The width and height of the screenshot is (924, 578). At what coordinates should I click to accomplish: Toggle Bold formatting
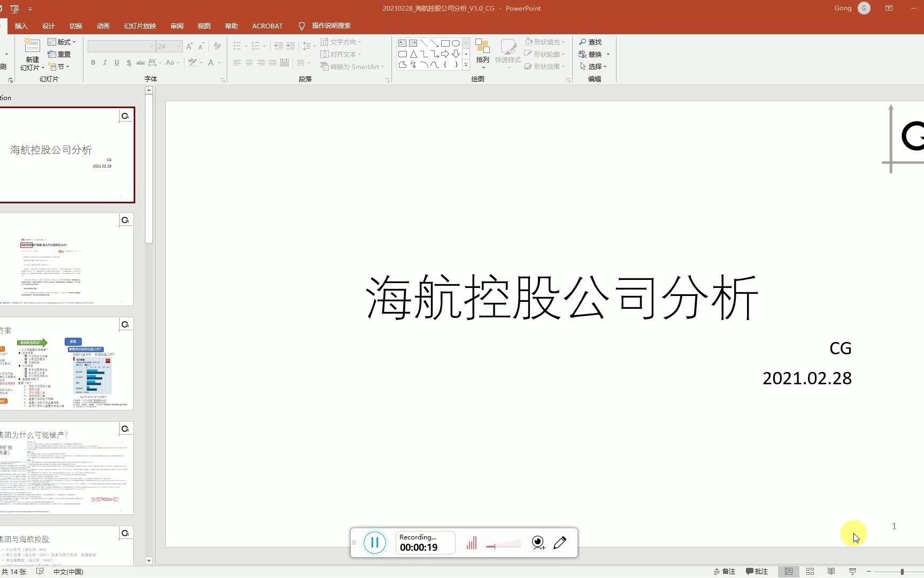pos(93,63)
